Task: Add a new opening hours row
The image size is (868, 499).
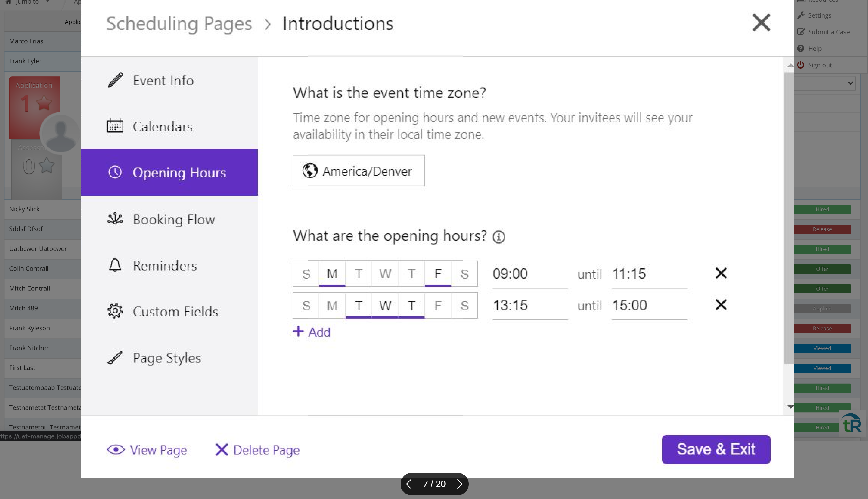Action: [311, 332]
